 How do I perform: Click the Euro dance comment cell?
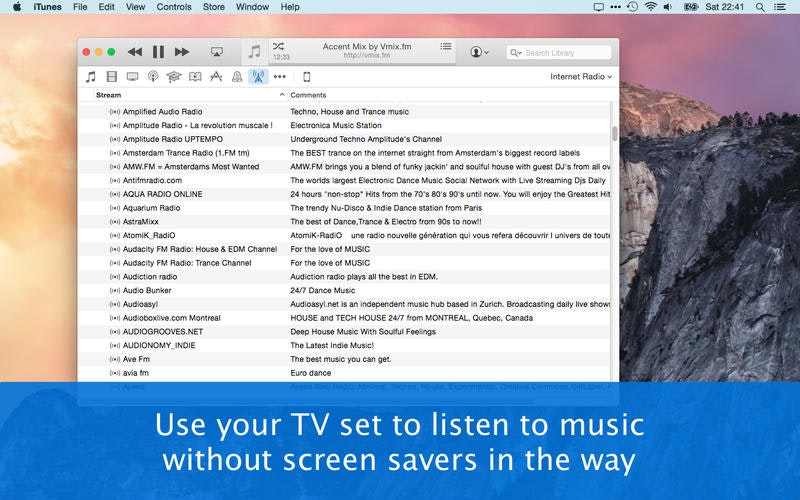pyautogui.click(x=311, y=373)
